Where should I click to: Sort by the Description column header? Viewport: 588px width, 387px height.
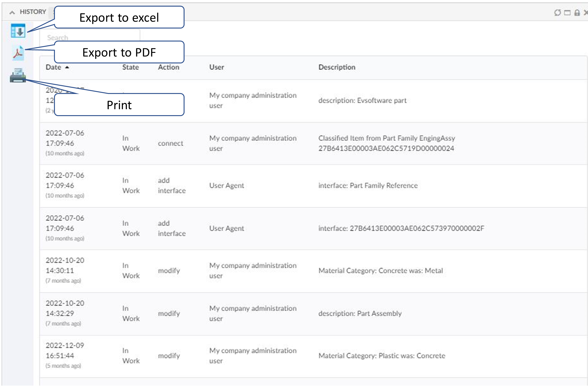point(336,67)
